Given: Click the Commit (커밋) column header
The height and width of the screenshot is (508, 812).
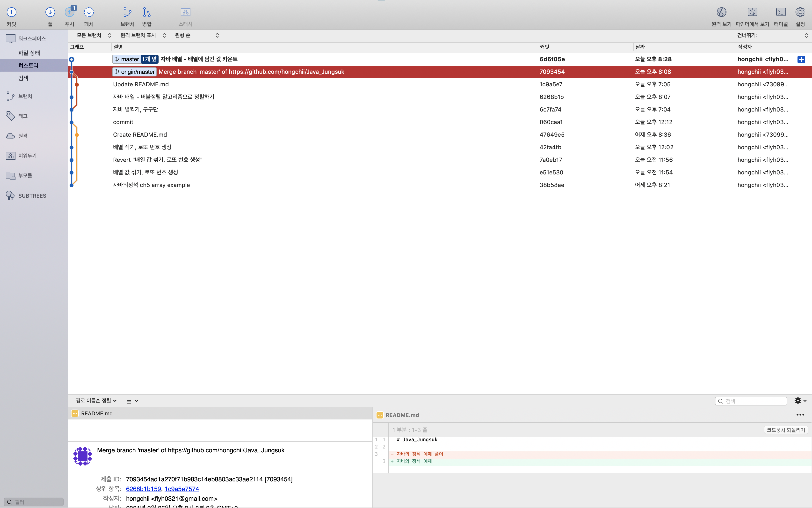Looking at the screenshot, I should coord(585,47).
